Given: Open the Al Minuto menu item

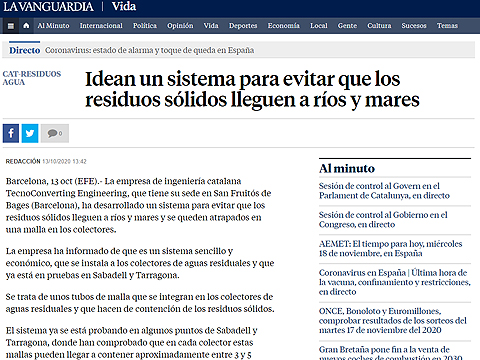Looking at the screenshot, I should click(53, 26).
